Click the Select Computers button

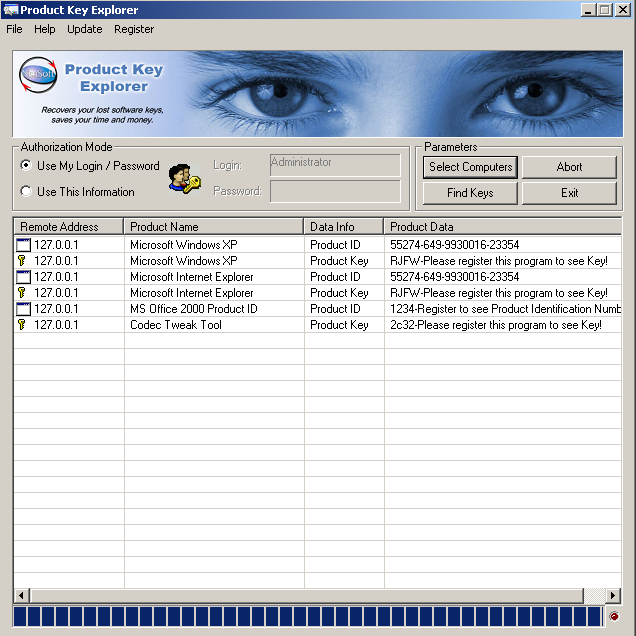tap(470, 167)
